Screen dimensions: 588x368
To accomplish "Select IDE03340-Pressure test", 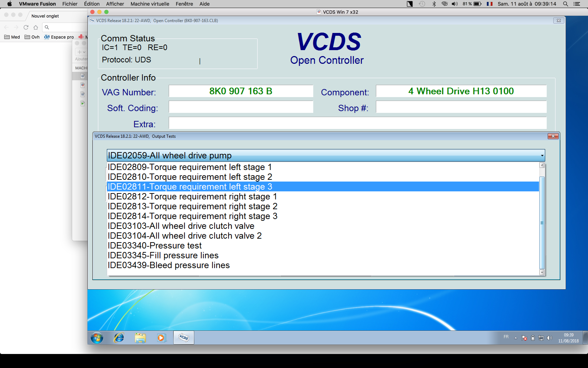I will pyautogui.click(x=323, y=245).
